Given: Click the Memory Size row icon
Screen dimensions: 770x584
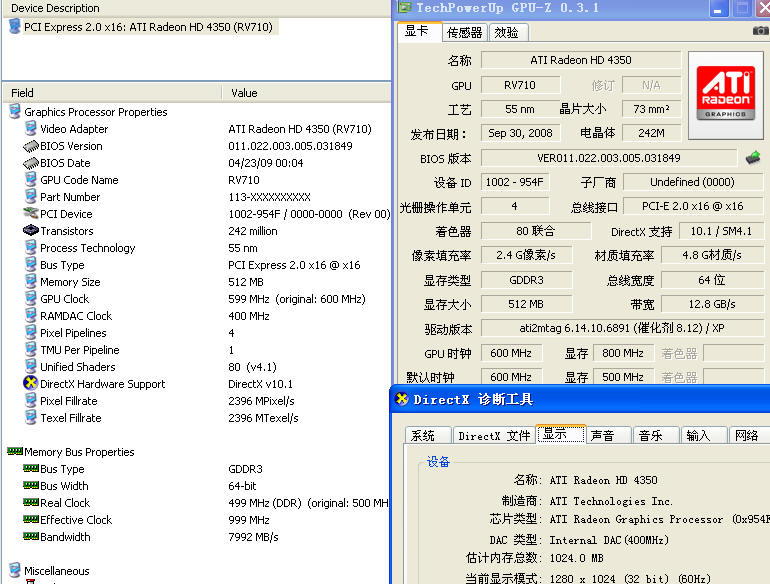Looking at the screenshot, I should pyautogui.click(x=30, y=281).
